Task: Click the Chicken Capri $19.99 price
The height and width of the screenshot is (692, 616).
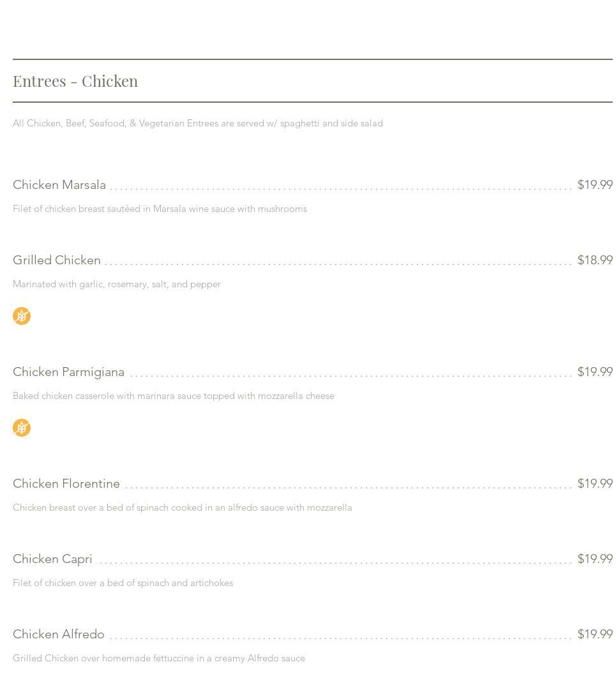Action: (x=594, y=559)
